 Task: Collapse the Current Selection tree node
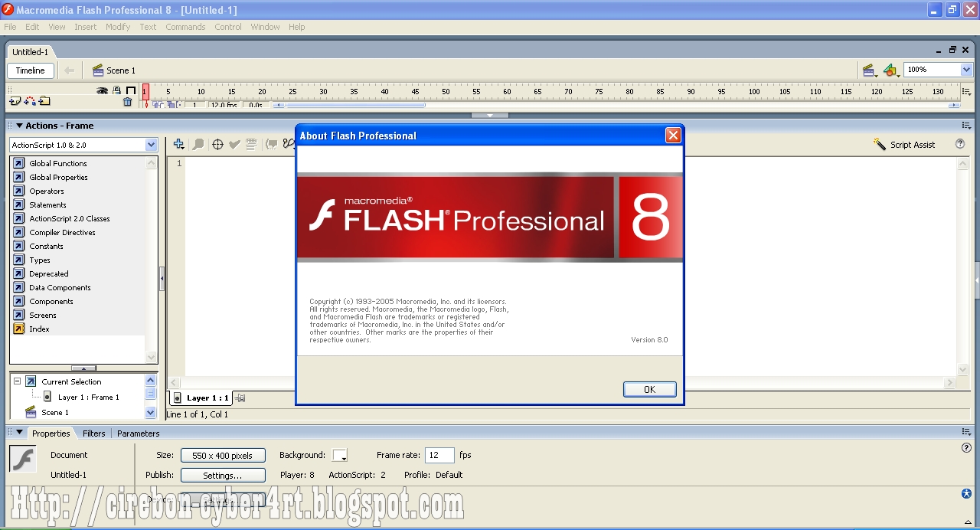17,381
